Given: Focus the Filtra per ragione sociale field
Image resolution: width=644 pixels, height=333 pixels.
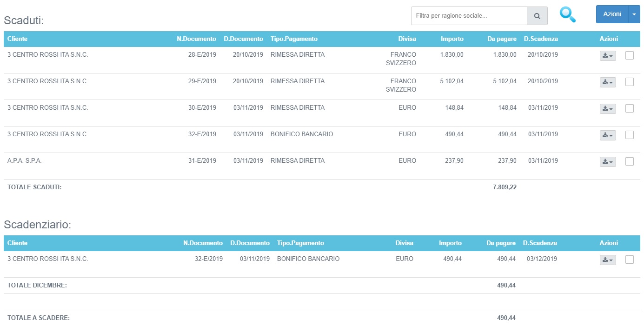Looking at the screenshot, I should [469, 16].
